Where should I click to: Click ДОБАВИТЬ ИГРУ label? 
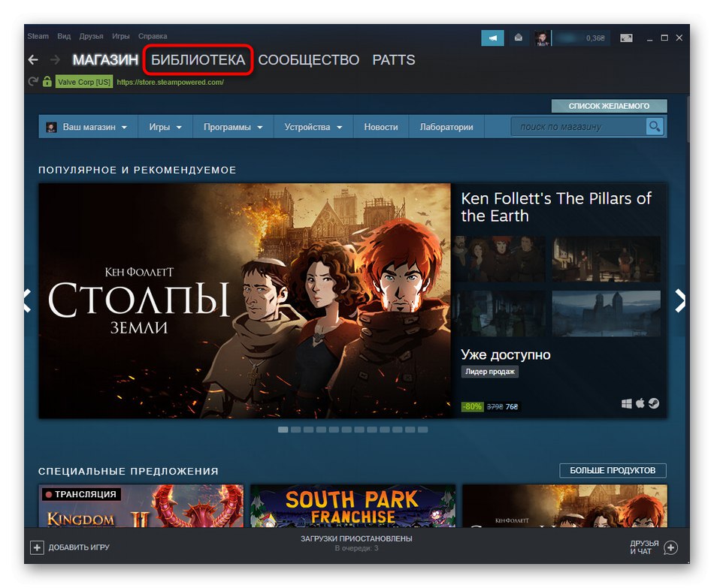[79, 547]
